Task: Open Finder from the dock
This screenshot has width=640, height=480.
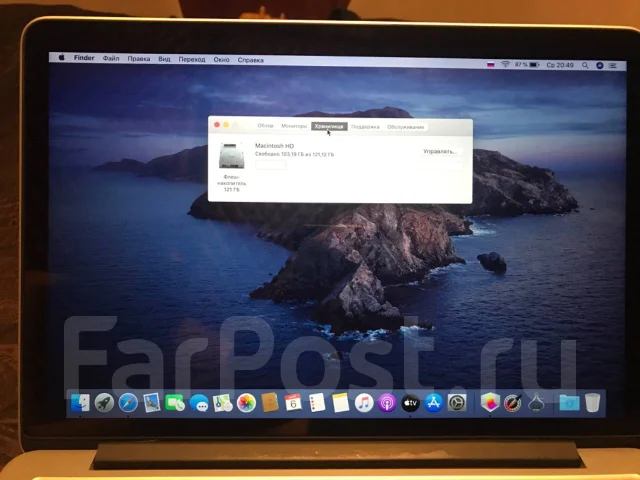Action: click(x=80, y=403)
